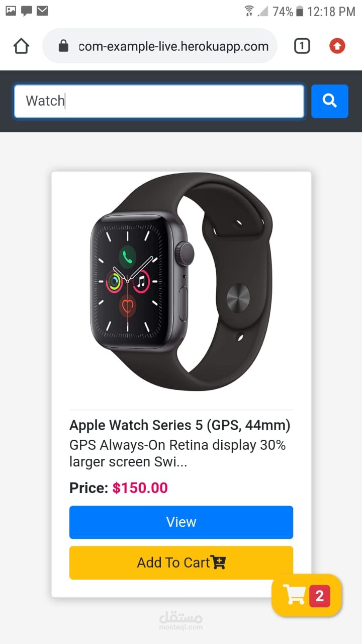Tap the 12:18 PM clock
Image resolution: width=362 pixels, height=644 pixels.
pyautogui.click(x=331, y=11)
